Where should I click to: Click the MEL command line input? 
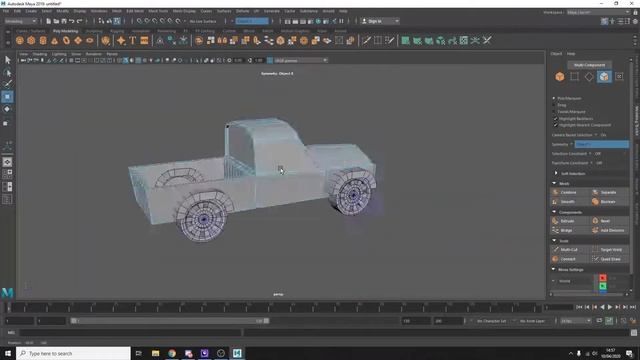coord(131,333)
